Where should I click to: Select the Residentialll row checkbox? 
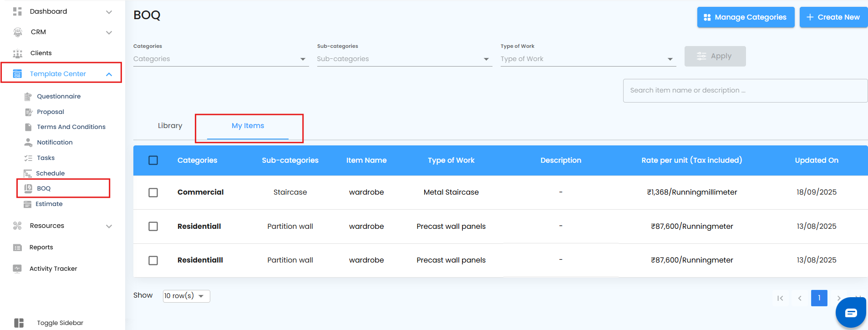pos(153,260)
